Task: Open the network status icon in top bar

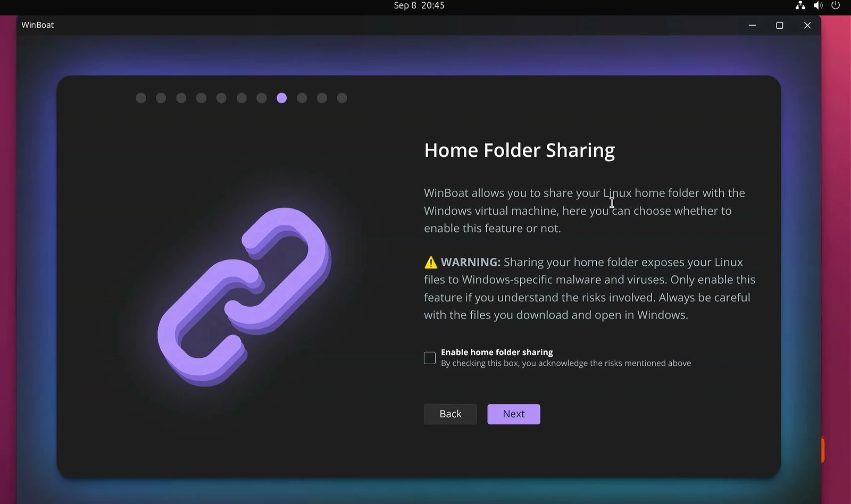Action: click(800, 5)
